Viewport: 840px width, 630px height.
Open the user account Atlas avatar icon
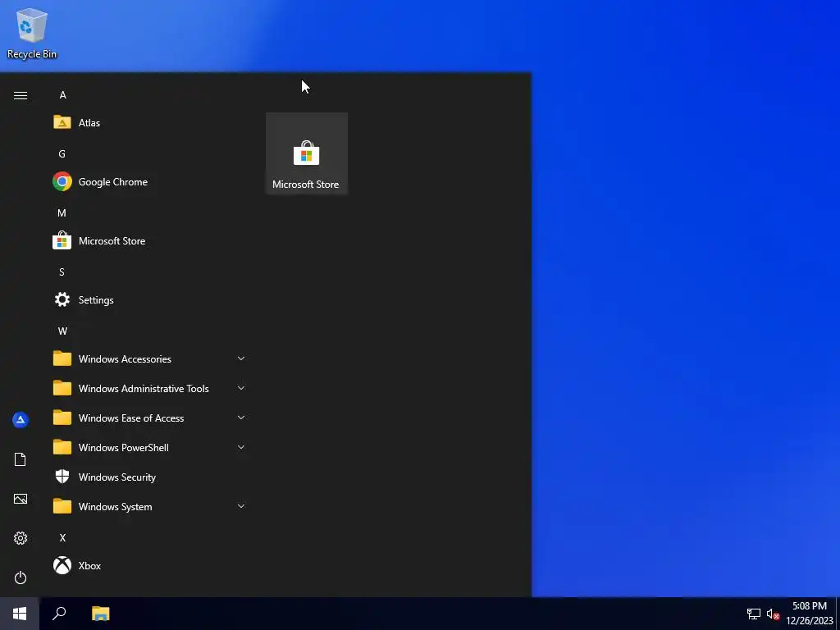[21, 419]
